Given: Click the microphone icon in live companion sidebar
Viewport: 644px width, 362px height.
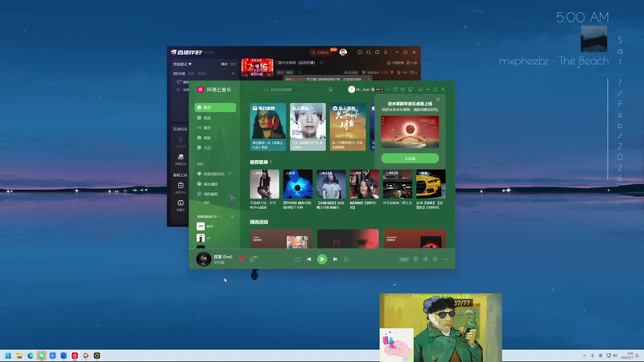Looking at the screenshot, I should [180, 140].
